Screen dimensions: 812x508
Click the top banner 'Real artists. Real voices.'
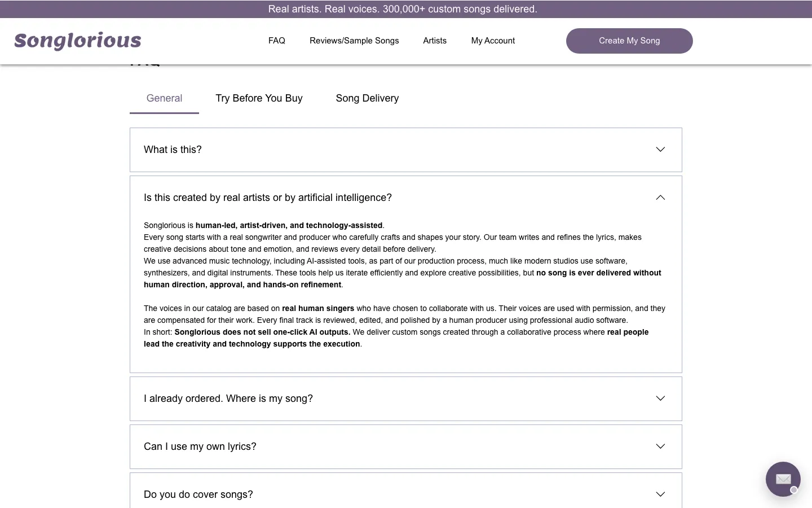tap(403, 9)
